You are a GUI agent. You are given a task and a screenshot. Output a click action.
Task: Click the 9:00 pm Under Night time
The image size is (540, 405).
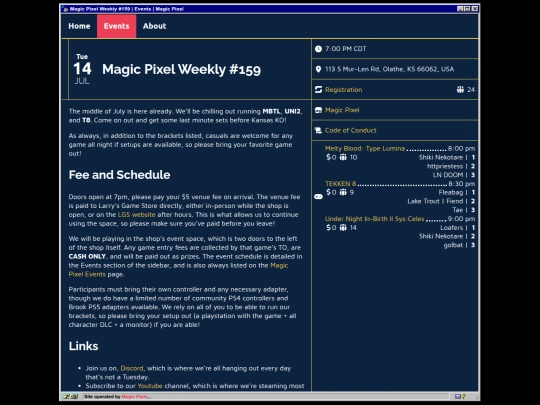461,219
